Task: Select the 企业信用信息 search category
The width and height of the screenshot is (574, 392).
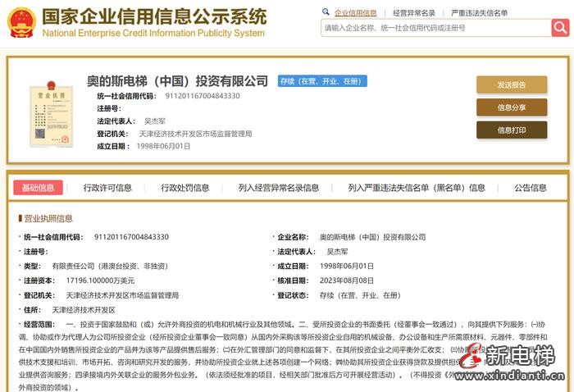Action: coord(355,13)
